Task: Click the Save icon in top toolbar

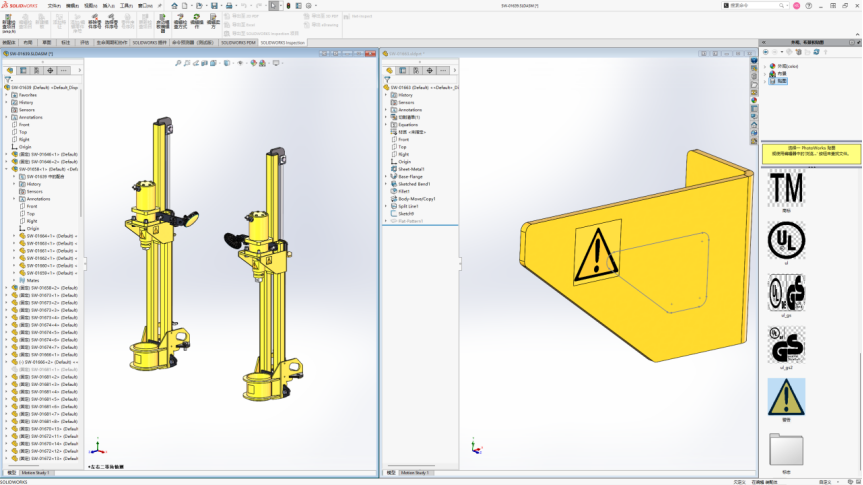Action: (214, 5)
